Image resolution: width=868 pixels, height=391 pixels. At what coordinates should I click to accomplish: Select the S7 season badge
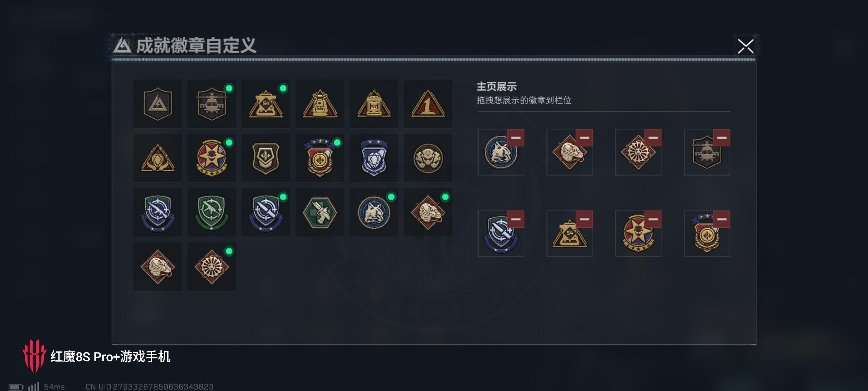click(374, 104)
